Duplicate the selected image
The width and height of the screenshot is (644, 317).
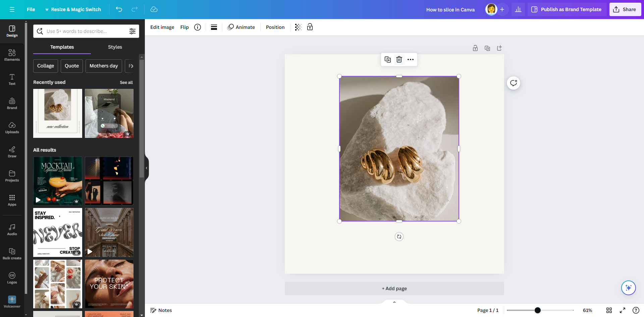point(388,59)
